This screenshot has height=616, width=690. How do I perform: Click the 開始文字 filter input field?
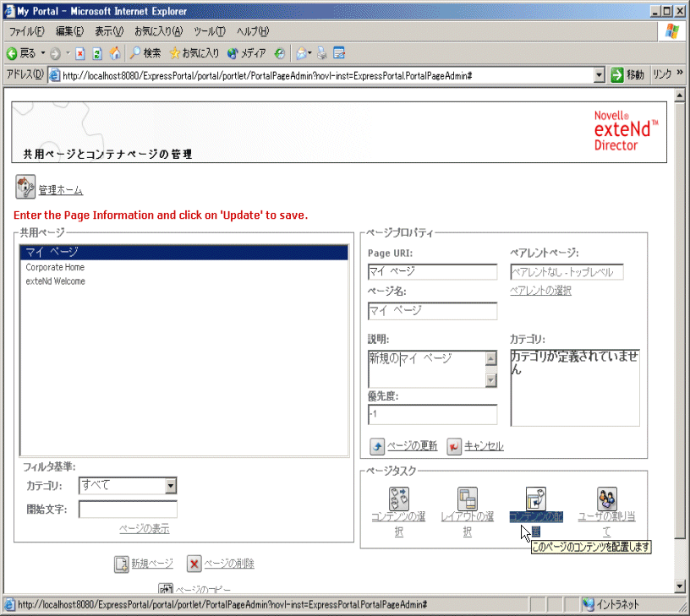click(x=128, y=510)
